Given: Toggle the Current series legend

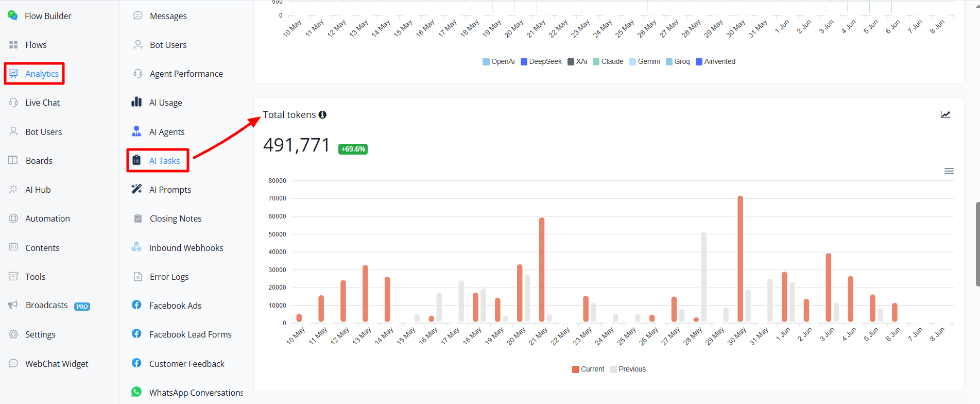Looking at the screenshot, I should [588, 369].
